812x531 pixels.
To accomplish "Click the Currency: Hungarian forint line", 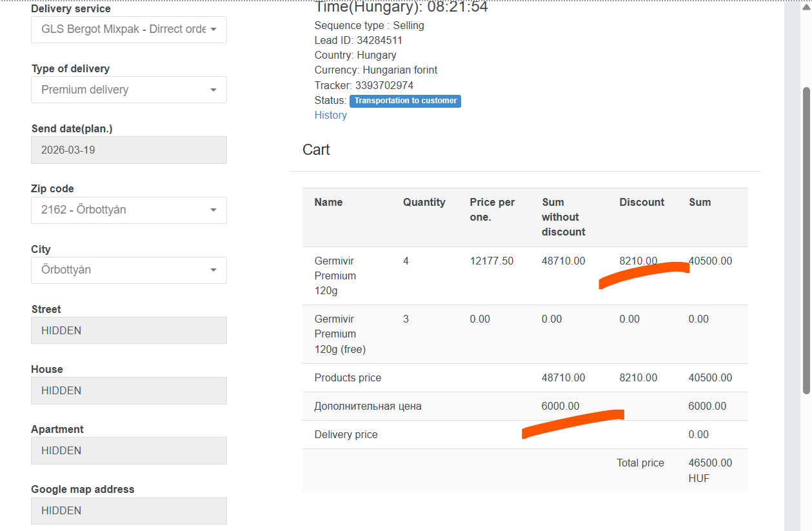I will [x=376, y=70].
